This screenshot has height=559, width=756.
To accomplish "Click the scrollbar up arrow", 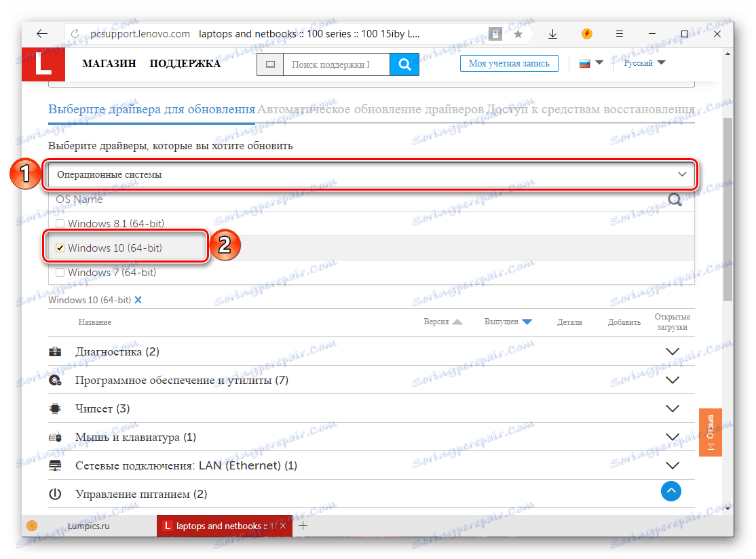I will click(x=727, y=54).
